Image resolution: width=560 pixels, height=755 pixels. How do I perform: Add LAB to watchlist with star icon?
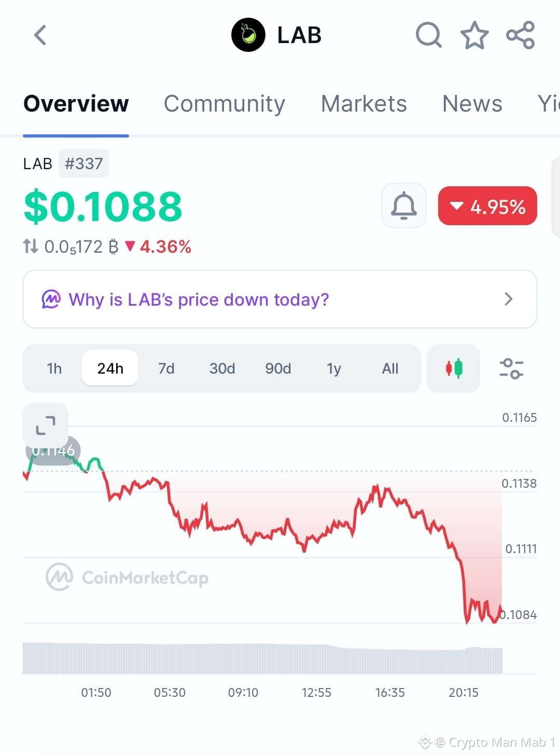[x=474, y=35]
